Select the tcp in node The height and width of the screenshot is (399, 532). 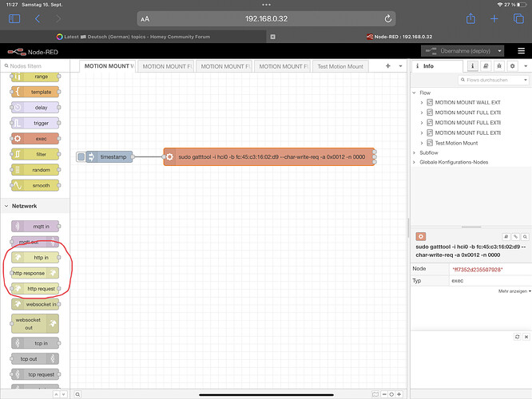35,343
